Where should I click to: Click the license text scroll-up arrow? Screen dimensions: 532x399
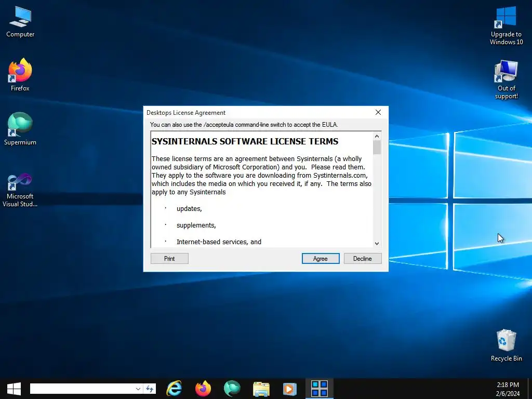377,137
